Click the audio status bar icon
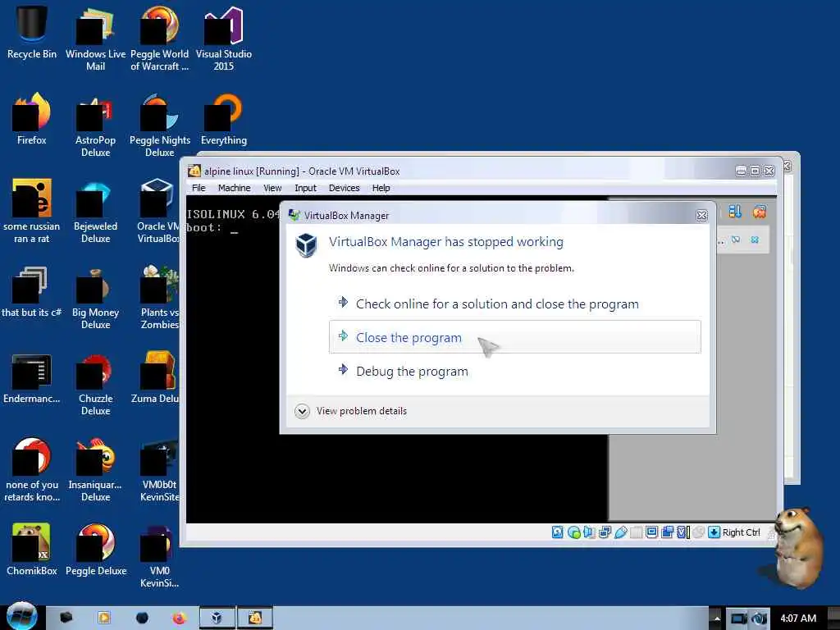The width and height of the screenshot is (840, 630). 589,532
